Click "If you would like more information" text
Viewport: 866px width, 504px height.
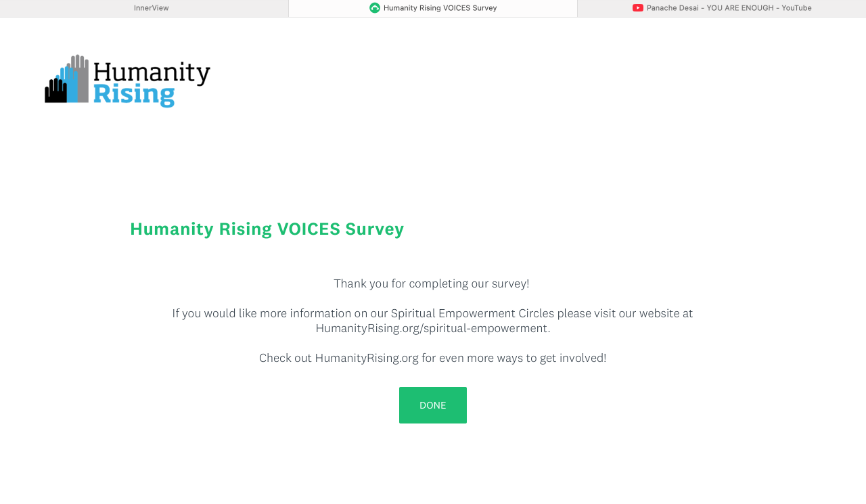[x=261, y=313]
